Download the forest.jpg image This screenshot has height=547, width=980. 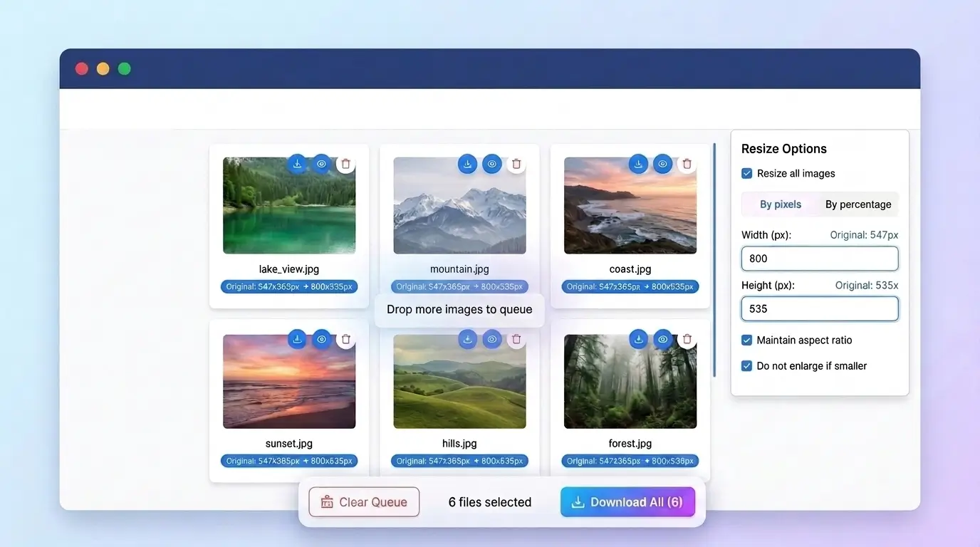point(638,339)
